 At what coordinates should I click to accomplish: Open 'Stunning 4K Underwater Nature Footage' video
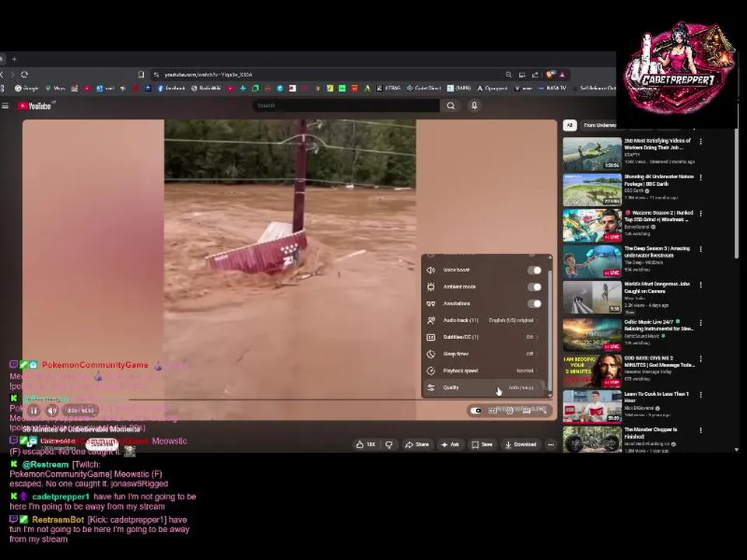click(659, 180)
